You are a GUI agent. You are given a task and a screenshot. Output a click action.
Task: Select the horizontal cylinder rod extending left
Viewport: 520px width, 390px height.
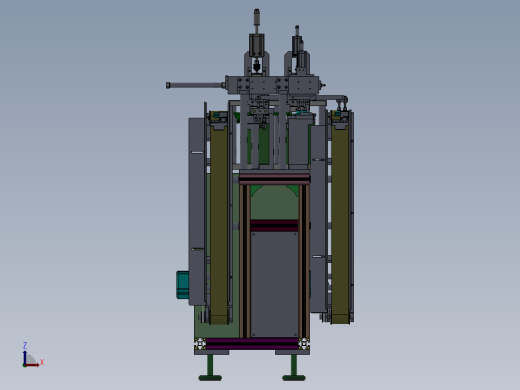coord(196,85)
